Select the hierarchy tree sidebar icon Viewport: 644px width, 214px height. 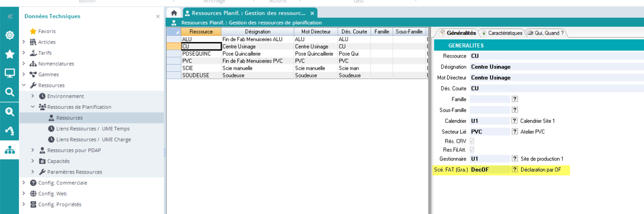[x=10, y=150]
